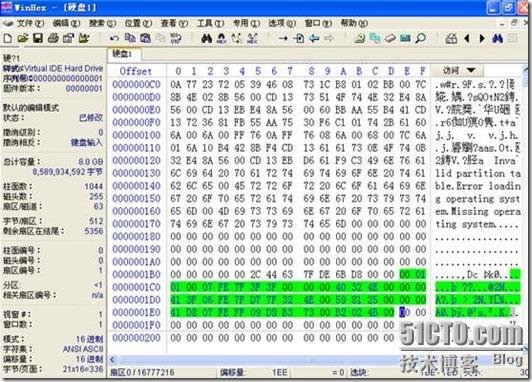Click the Go to sector icon
532x382 pixels.
[299, 38]
